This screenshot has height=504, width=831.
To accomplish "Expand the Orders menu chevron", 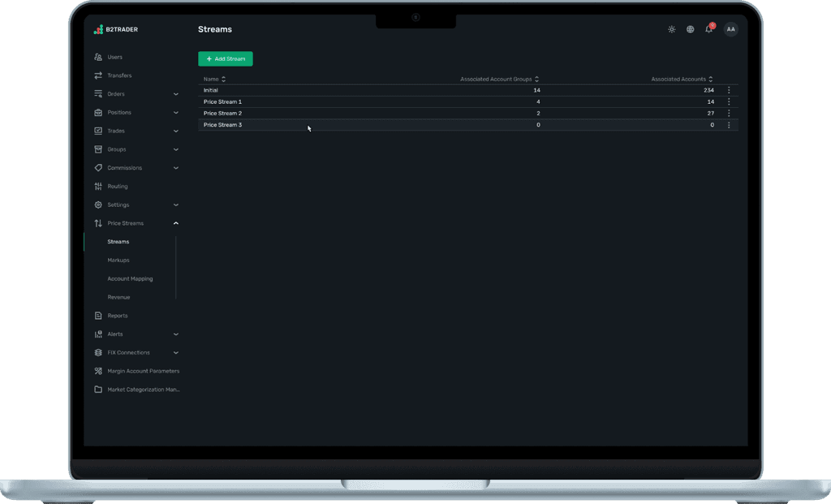I will tap(176, 94).
